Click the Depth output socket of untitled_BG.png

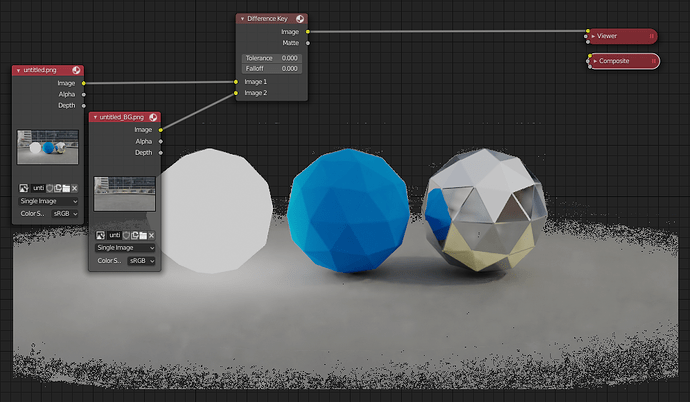(x=161, y=153)
